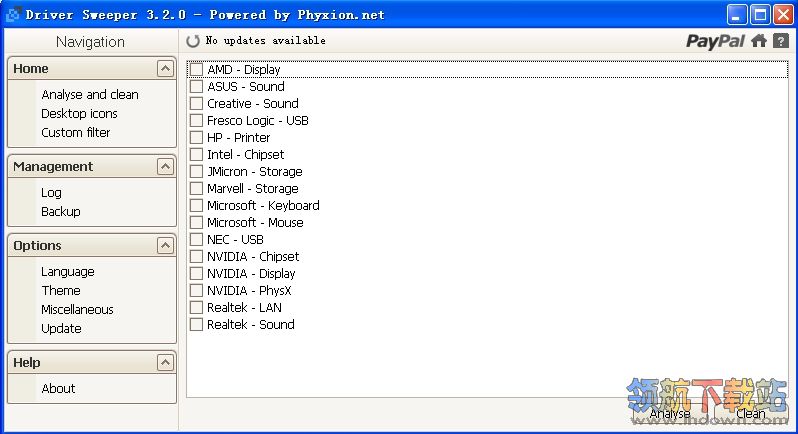Screen dimensions: 798x434
Task: Open the Desktop icons page
Action: 79,113
